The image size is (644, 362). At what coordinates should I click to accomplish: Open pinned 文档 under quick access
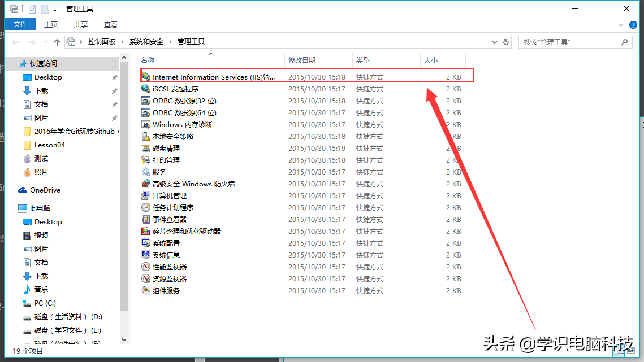(x=41, y=104)
